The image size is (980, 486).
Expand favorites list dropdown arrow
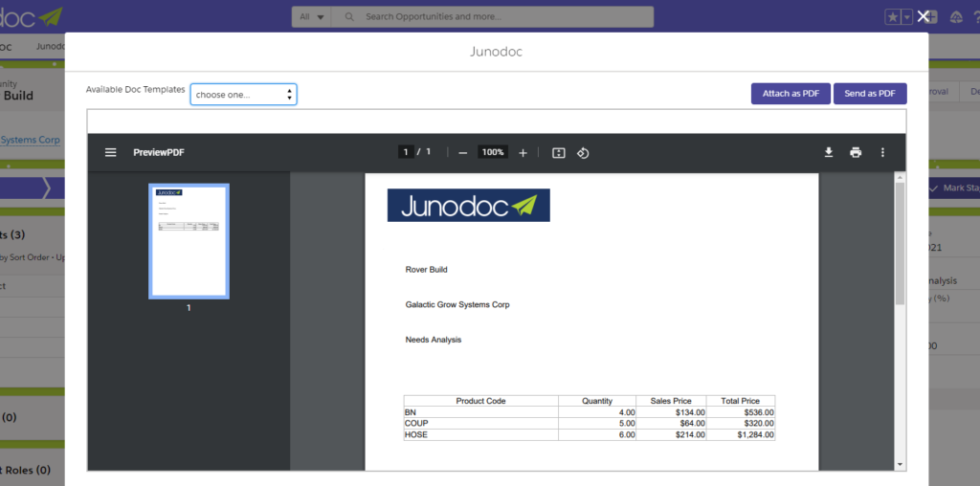point(907,17)
